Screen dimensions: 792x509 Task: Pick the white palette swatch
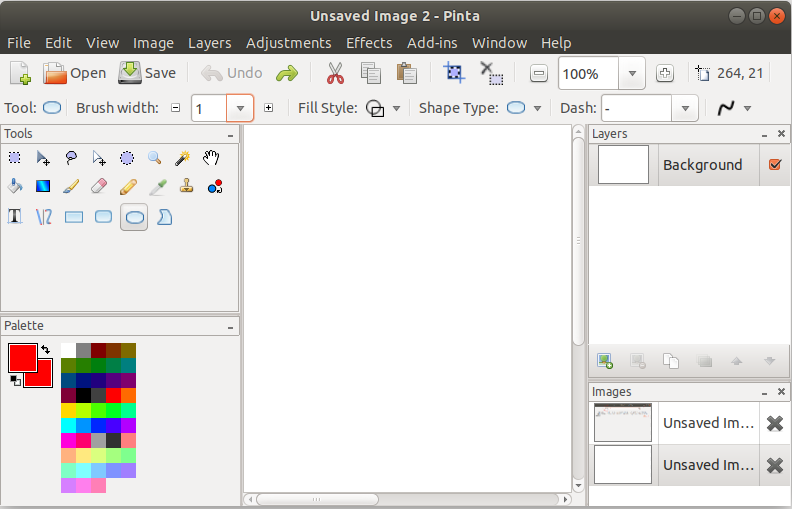[68, 350]
